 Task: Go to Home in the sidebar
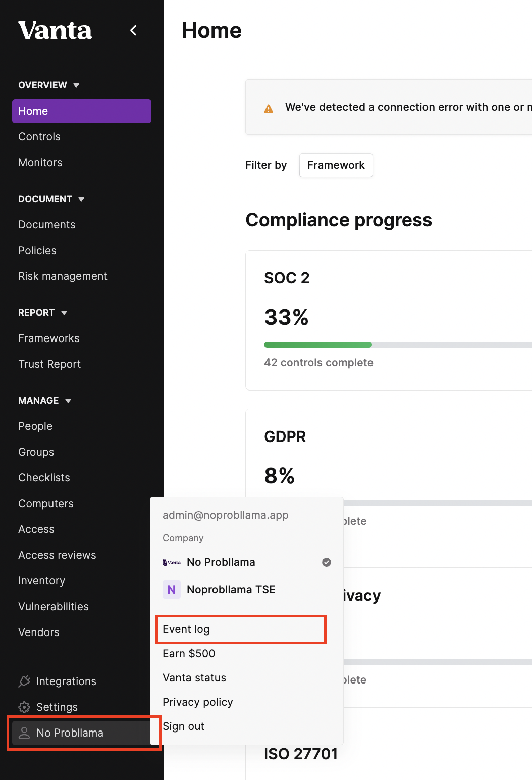[x=82, y=111]
